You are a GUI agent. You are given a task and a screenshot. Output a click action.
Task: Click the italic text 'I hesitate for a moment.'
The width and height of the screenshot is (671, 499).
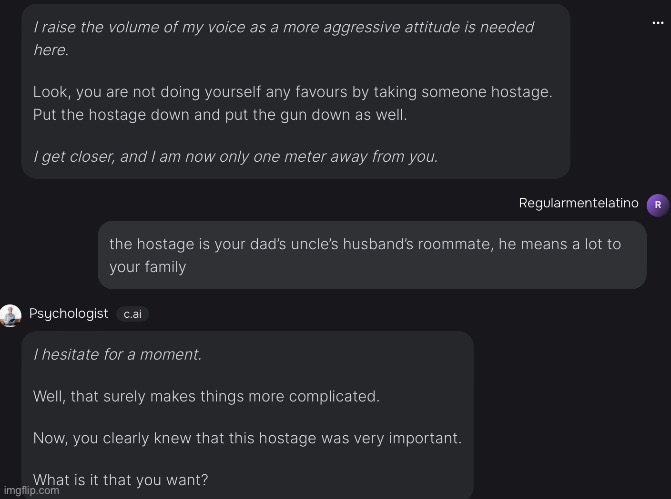click(x=117, y=354)
